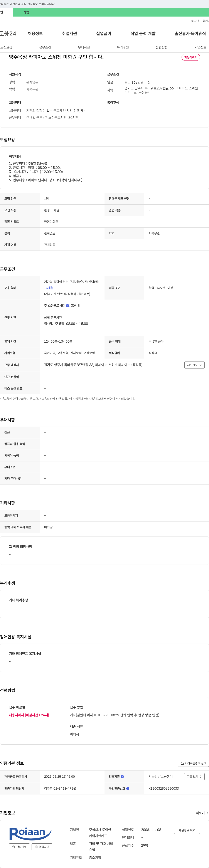This screenshot has width=209, height=868.
Task: Click 월~금: 주 5일 08:00 ~ 15:00 text
Action: (66, 323)
